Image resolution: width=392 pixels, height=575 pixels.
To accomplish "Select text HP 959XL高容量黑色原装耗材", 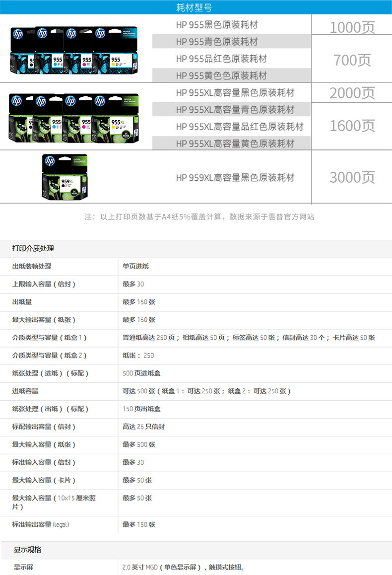I will coord(235,177).
